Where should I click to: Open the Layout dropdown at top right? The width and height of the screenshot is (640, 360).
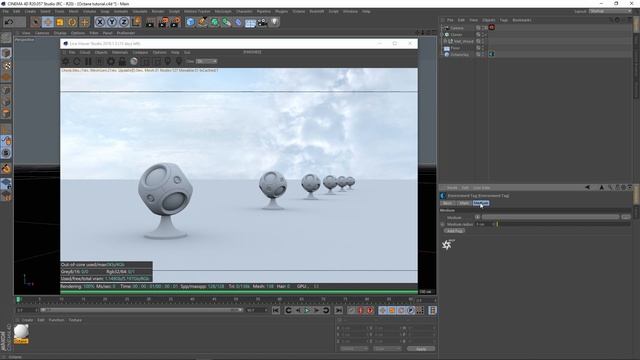[x=610, y=11]
